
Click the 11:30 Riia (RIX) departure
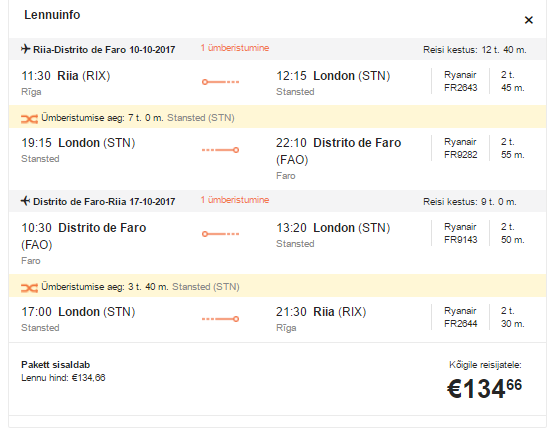pos(66,76)
